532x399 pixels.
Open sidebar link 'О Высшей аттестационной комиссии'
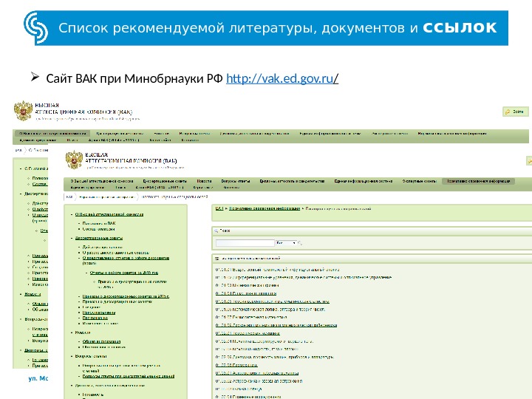tap(109, 214)
